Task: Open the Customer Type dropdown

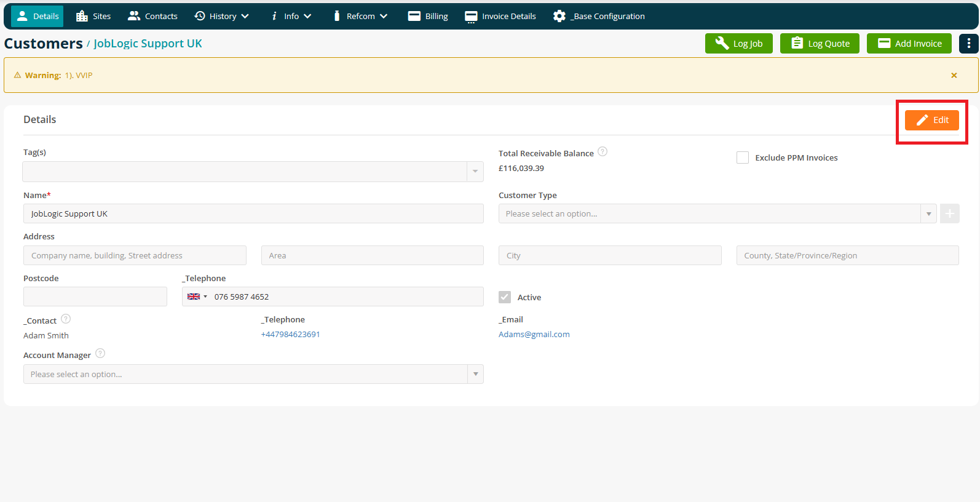Action: 717,213
